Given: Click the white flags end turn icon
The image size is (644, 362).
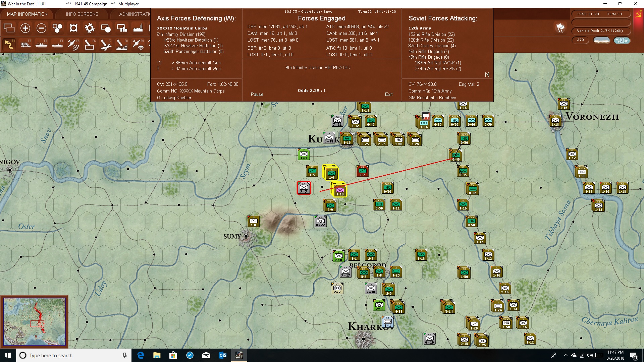Looking at the screenshot, I should (x=560, y=28).
